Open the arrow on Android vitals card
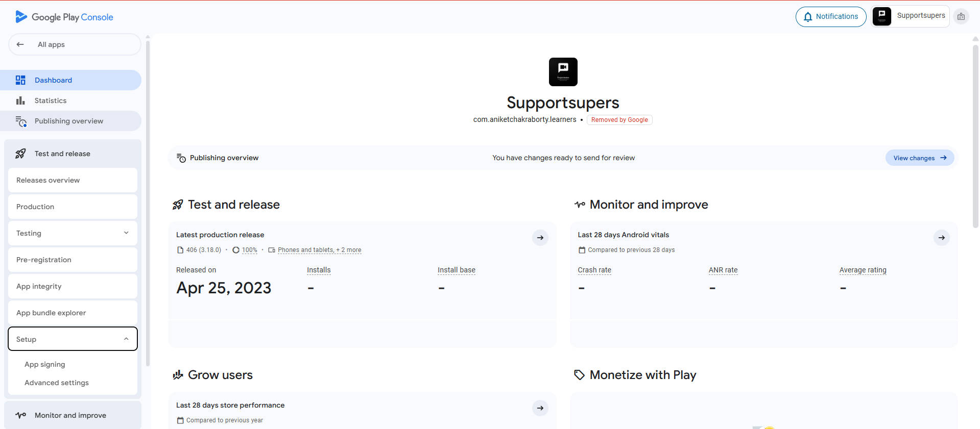This screenshot has height=429, width=980. [941, 238]
